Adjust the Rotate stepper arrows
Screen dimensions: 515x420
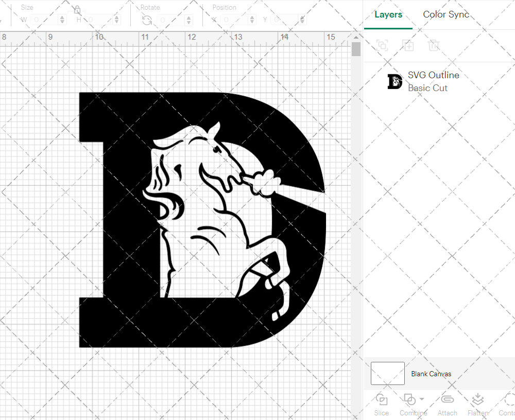tap(189, 20)
